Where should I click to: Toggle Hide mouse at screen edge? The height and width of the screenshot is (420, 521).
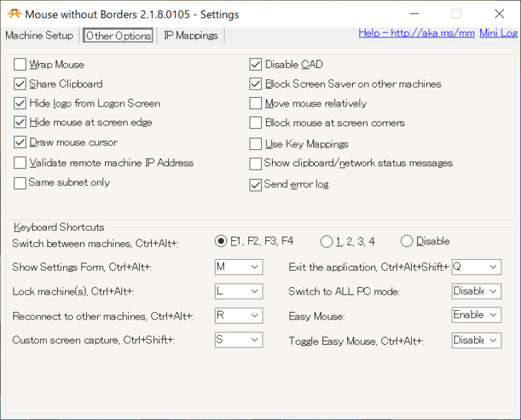(20, 123)
